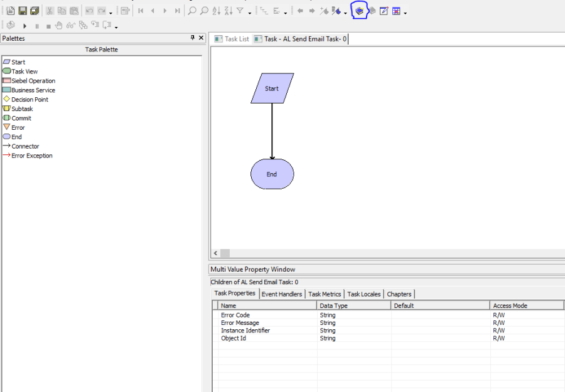
Task: Open the filter toolbar dropdown arrow
Action: [x=250, y=13]
